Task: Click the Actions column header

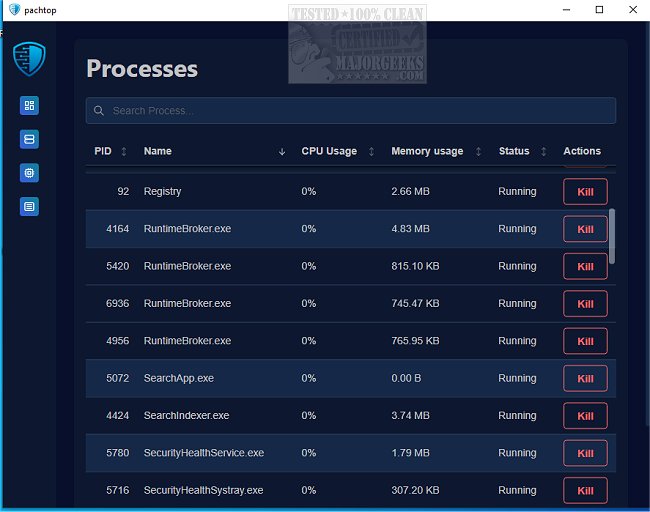Action: pyautogui.click(x=582, y=151)
